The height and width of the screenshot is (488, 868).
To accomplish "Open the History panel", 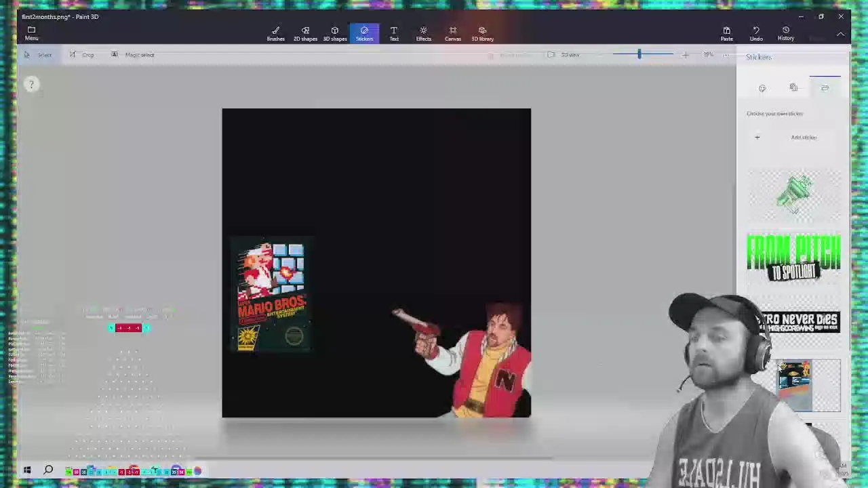I will pyautogui.click(x=785, y=33).
